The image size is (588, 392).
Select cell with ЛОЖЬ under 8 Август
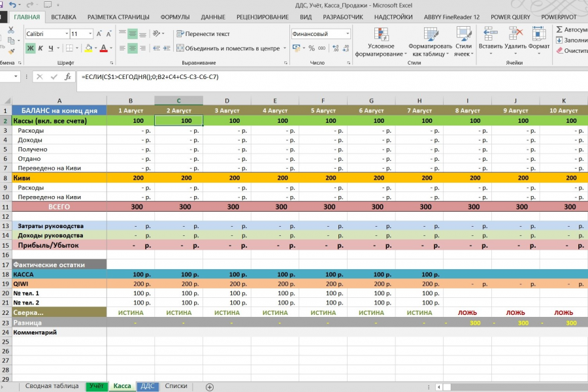pyautogui.click(x=467, y=312)
